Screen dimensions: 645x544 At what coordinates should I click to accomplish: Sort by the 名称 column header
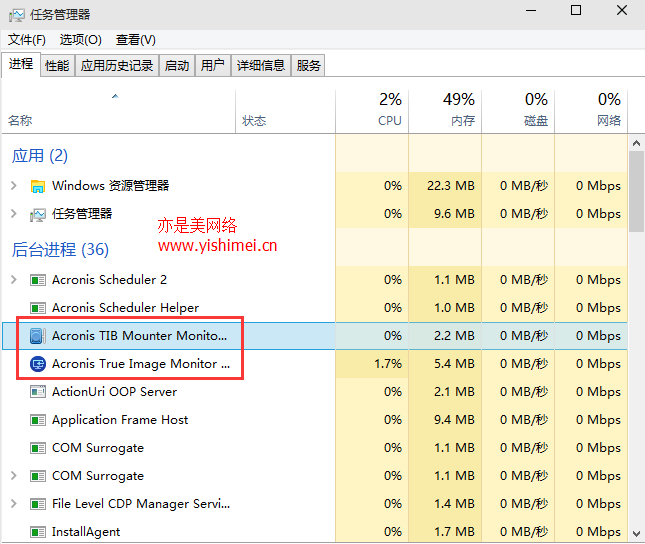[118, 111]
